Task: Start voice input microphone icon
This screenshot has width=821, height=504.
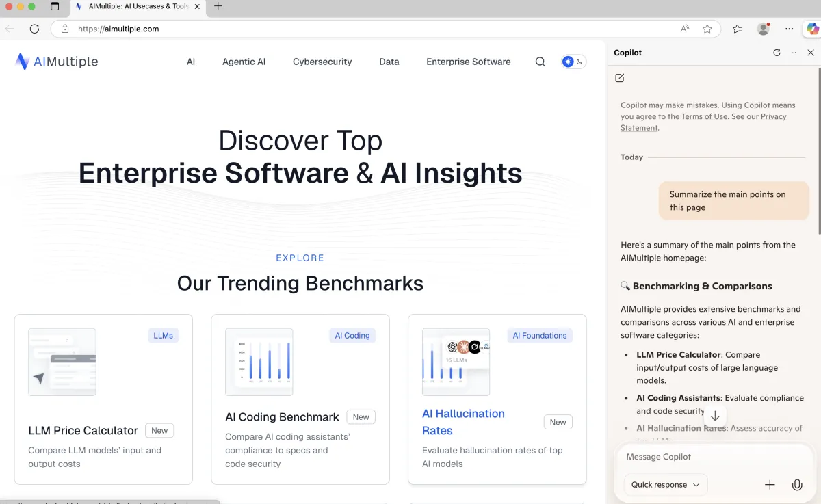Action: [797, 485]
